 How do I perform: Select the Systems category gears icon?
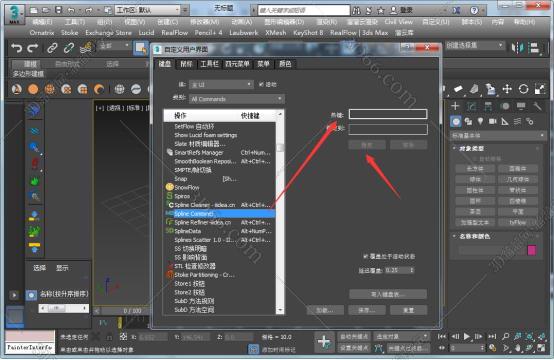[x=529, y=122]
